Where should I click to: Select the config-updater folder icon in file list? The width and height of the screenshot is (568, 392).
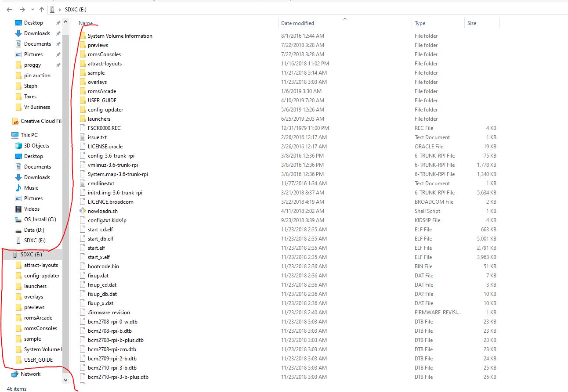(x=83, y=110)
